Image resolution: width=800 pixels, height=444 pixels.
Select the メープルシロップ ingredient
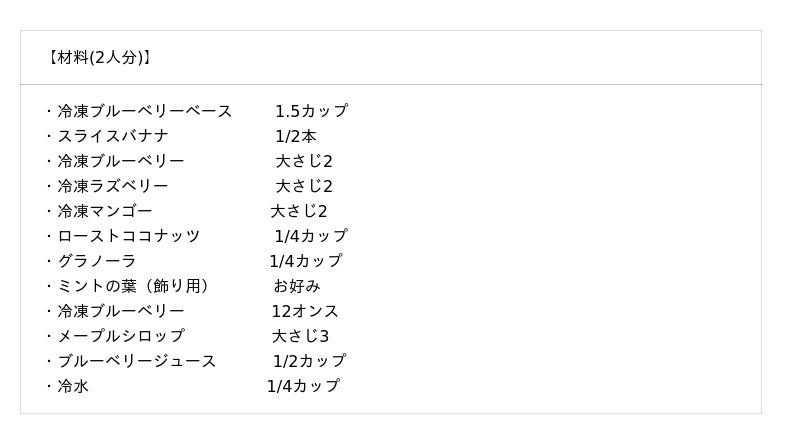[x=120, y=336]
